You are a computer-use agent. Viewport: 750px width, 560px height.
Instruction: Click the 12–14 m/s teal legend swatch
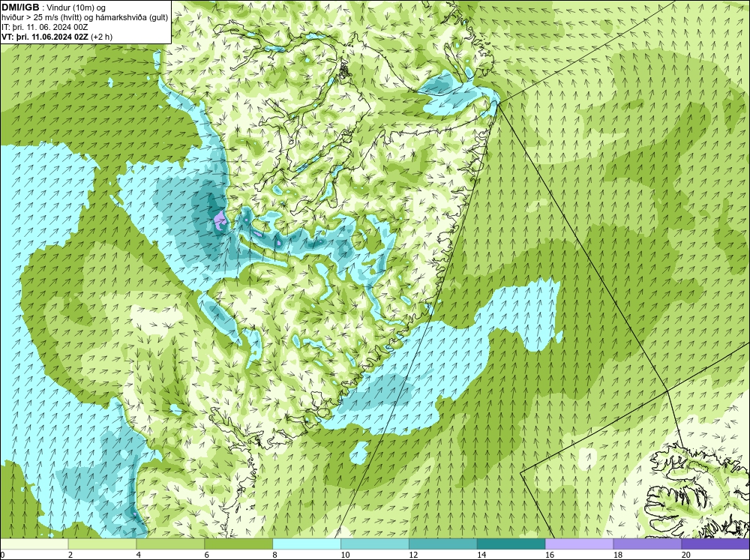(443, 544)
